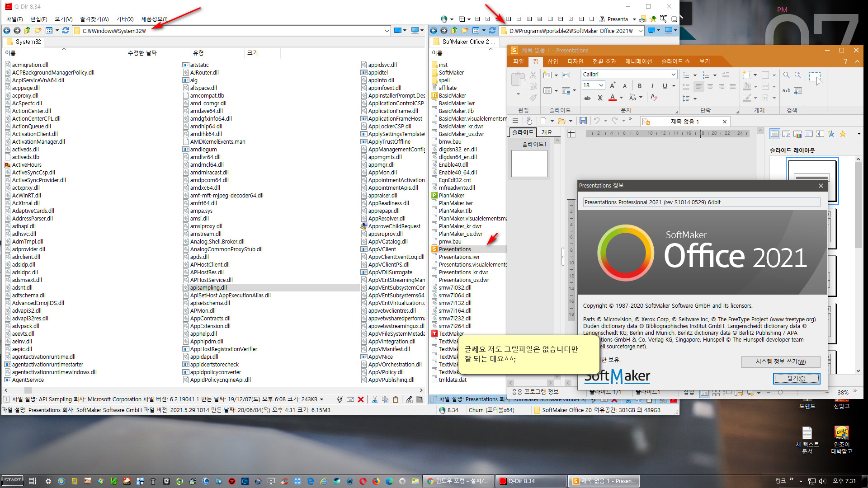
Task: Expand font color dropdown arrow
Action: pyautogui.click(x=621, y=98)
